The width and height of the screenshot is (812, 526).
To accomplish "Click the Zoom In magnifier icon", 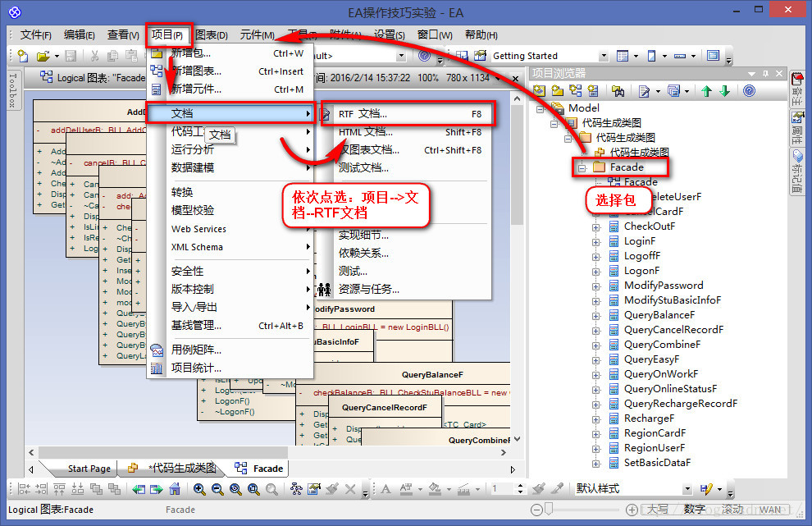I will (198, 489).
